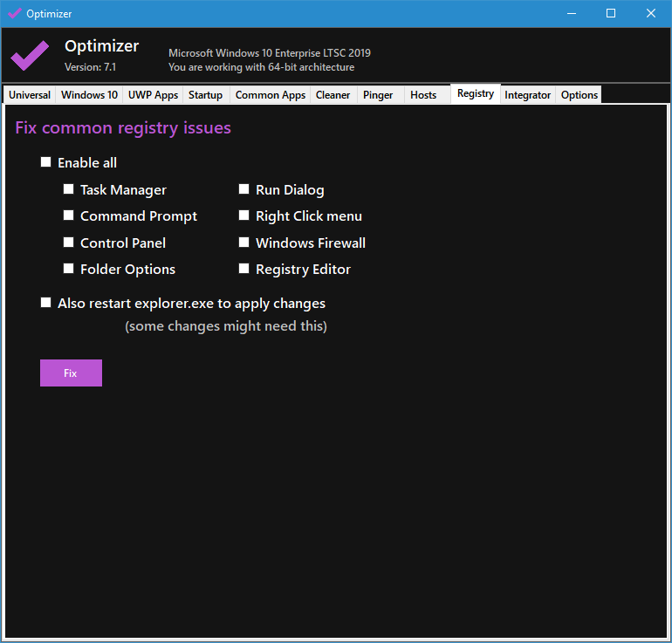Open the Windows 10 tab
Screen dimensions: 672x643
point(89,95)
